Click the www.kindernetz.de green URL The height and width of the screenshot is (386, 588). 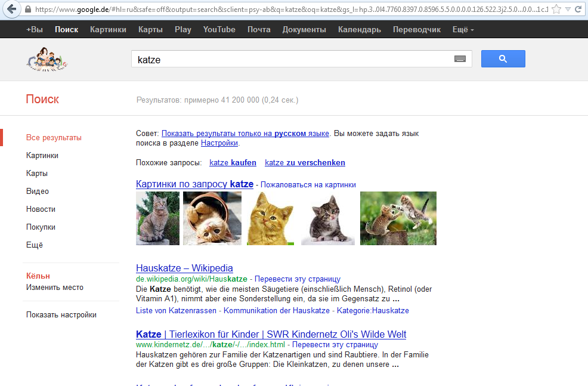211,344
